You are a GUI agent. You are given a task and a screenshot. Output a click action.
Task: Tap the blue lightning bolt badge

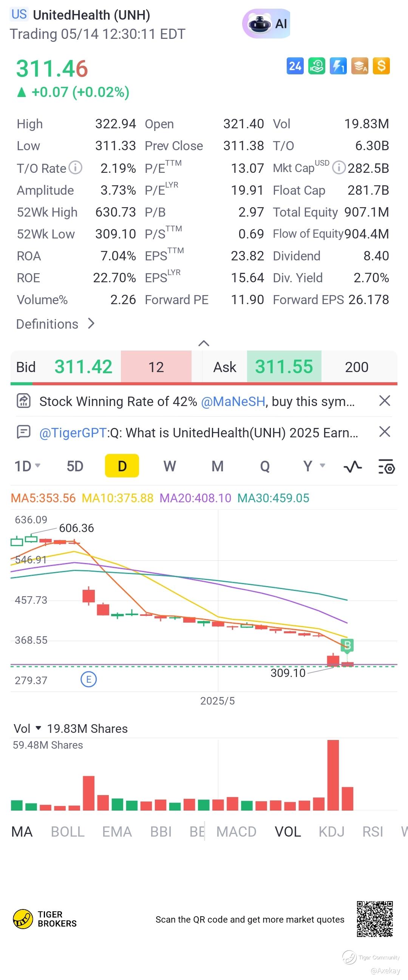coord(338,66)
